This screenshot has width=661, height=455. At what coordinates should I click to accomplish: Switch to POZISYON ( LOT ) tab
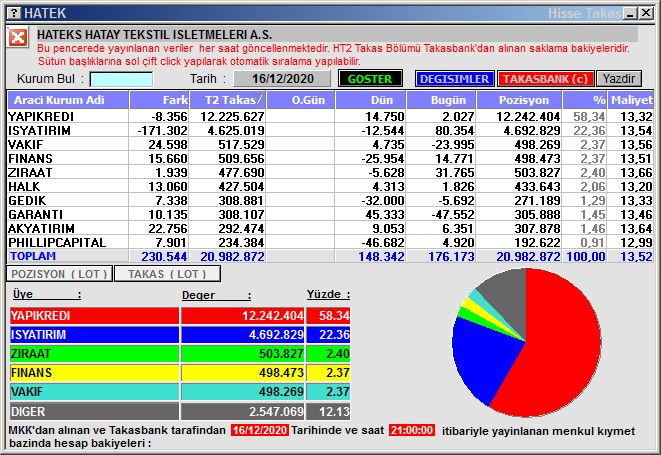click(x=59, y=274)
